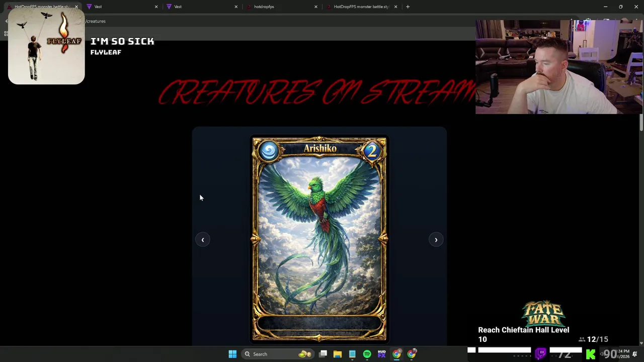Click Reach Chieftain Hall Level 10 text
Viewport: 644px width, 362px height.
click(523, 334)
